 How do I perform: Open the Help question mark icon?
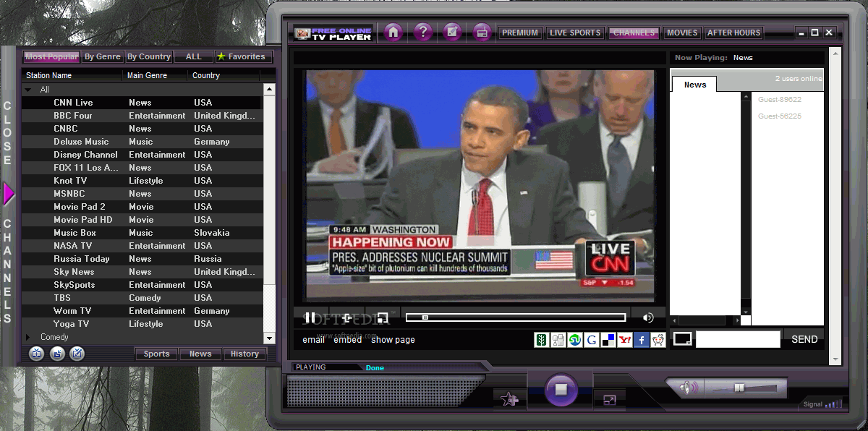422,33
